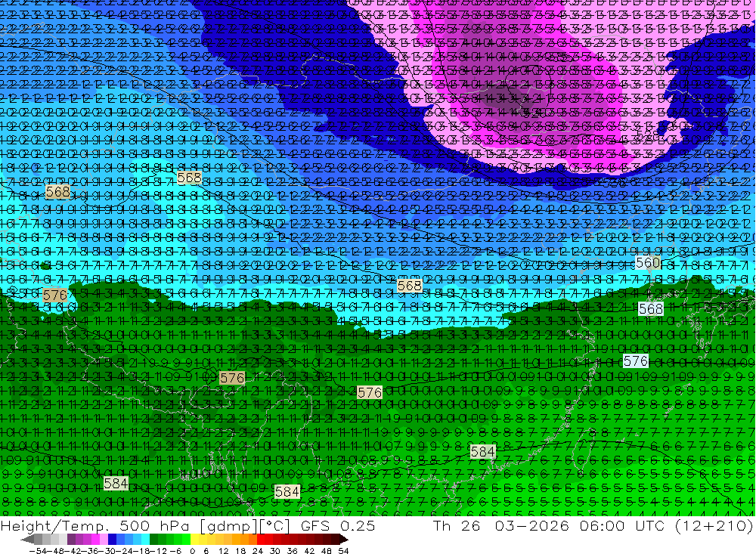Viewport: 756px width, 554px height.
Task: Click the 24 legend value
Action: [258, 551]
